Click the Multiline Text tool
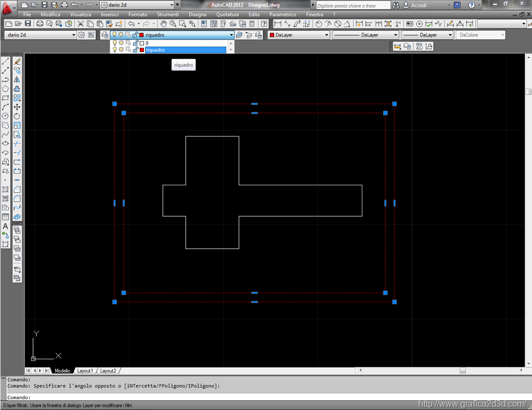 (5, 226)
